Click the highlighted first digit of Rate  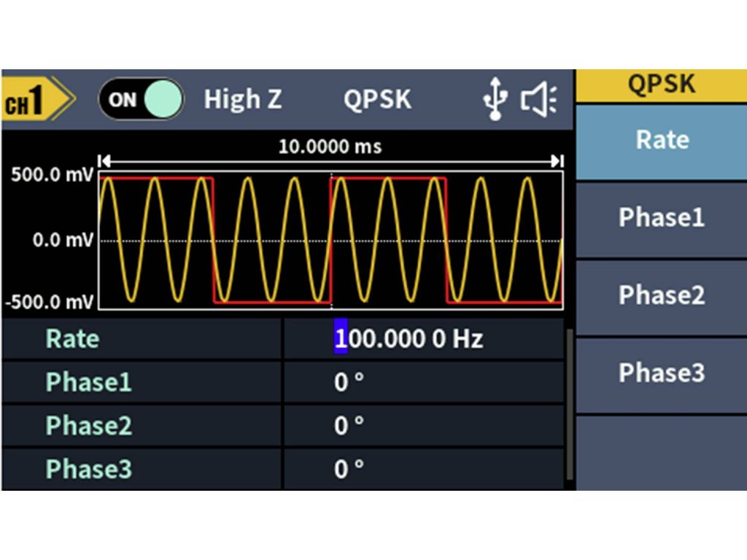point(340,339)
